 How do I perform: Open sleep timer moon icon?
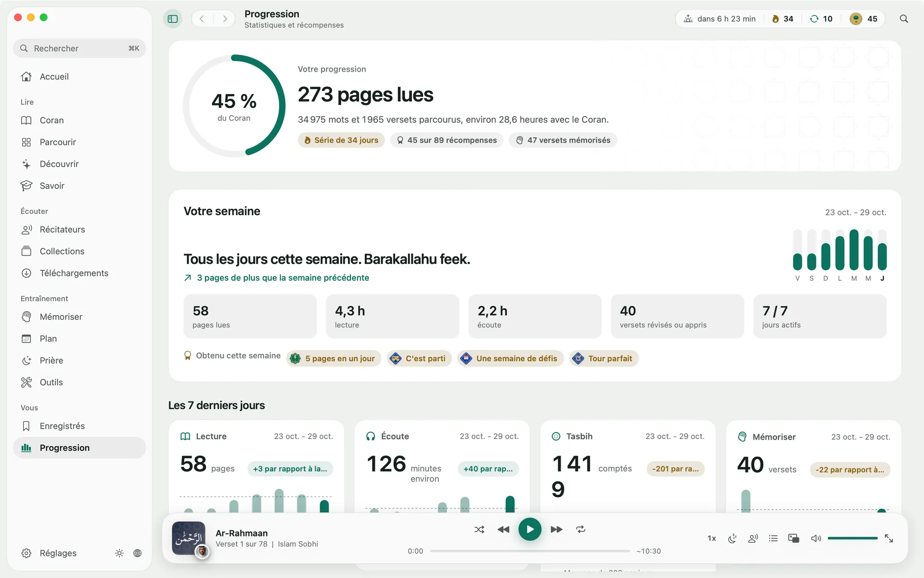(x=732, y=539)
